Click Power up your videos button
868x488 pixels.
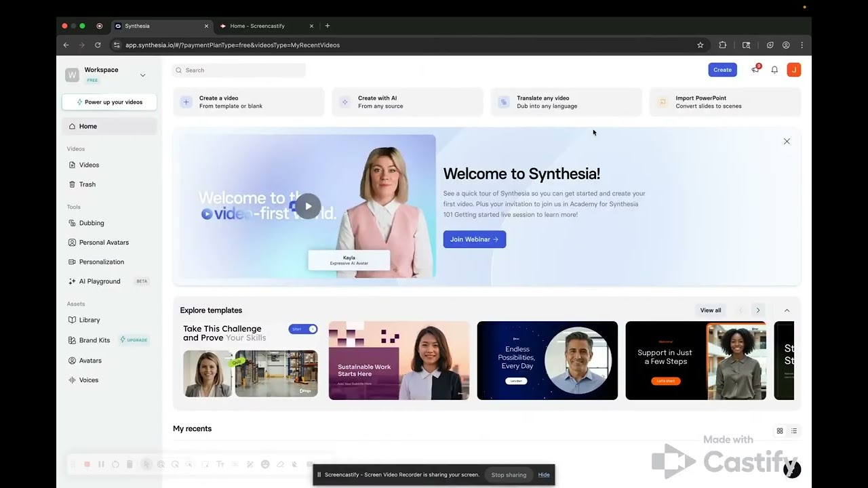click(x=109, y=102)
